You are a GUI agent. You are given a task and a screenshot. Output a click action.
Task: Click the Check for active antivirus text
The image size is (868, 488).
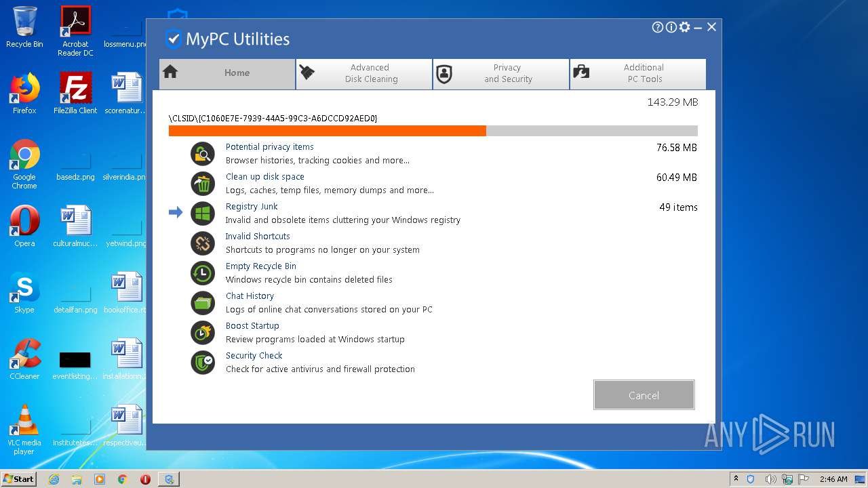click(320, 369)
